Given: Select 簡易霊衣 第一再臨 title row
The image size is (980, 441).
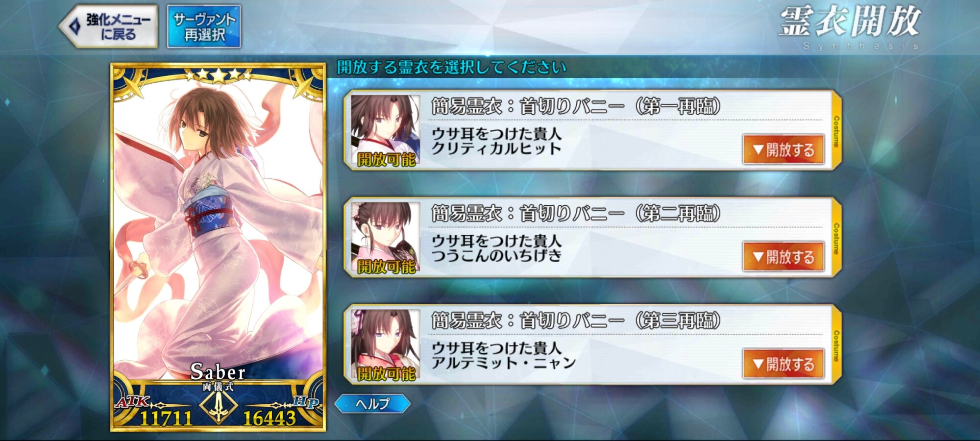Looking at the screenshot, I should 576,106.
